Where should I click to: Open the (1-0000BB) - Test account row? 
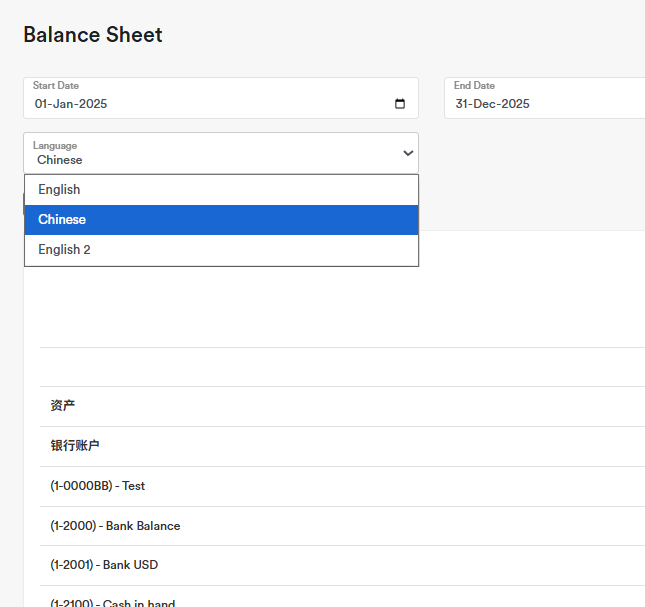click(97, 486)
